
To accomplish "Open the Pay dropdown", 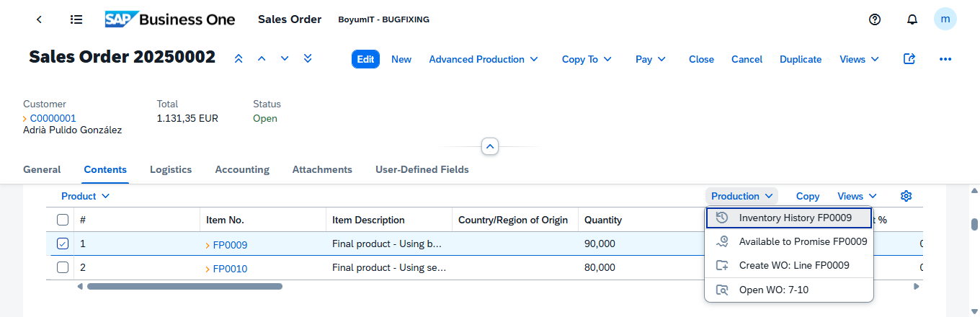I will [x=651, y=59].
